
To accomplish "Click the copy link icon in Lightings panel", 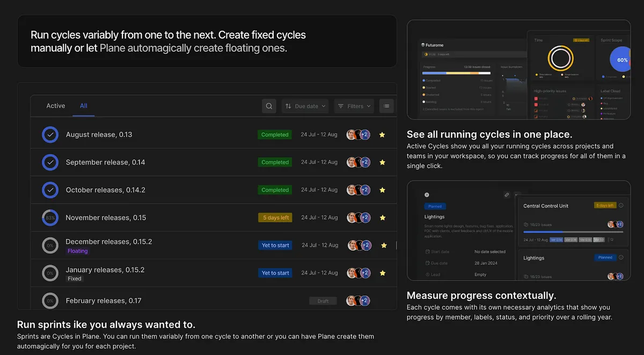I will point(507,195).
